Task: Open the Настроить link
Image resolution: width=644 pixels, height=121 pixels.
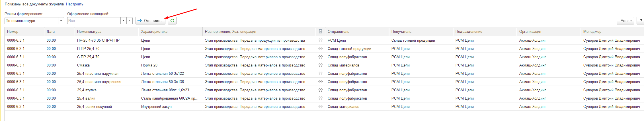Action: pos(75,4)
